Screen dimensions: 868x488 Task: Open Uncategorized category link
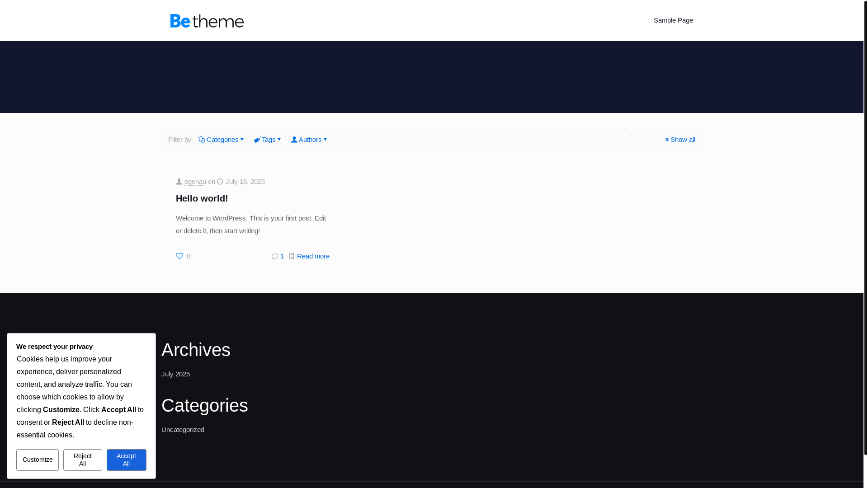click(x=183, y=430)
